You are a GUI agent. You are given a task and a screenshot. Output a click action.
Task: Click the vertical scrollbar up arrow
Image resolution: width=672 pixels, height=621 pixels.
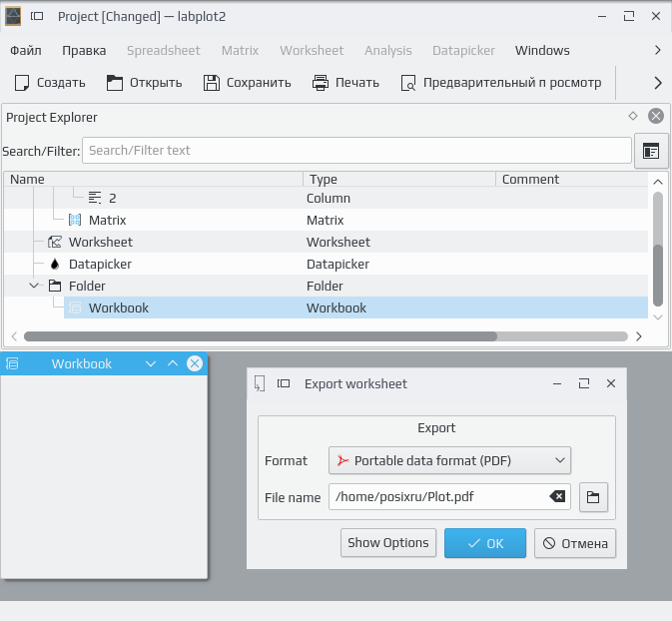658,182
